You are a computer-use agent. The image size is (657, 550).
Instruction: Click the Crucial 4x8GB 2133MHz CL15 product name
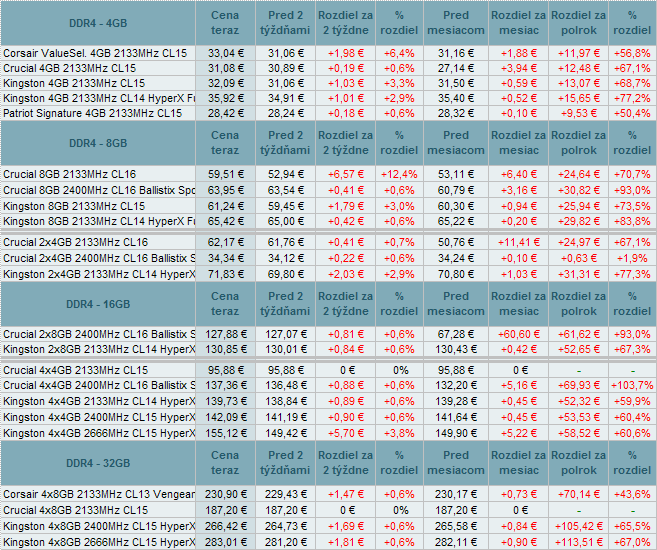coord(75,510)
